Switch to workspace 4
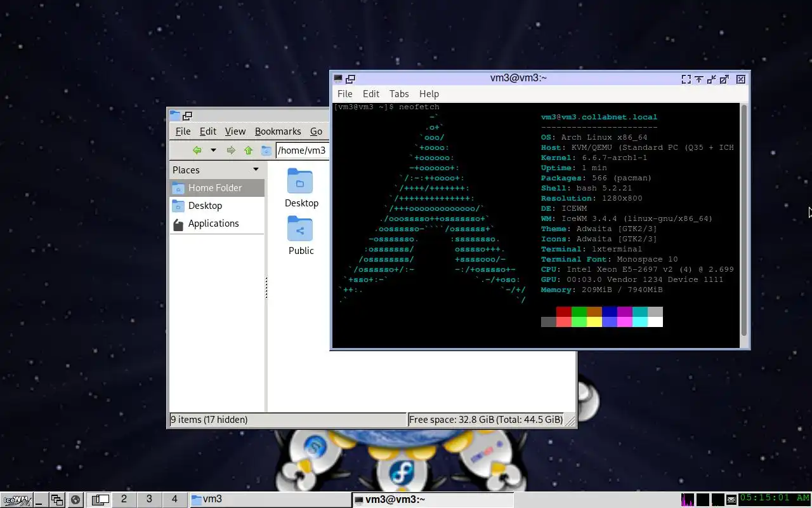812x508 pixels. 174,499
